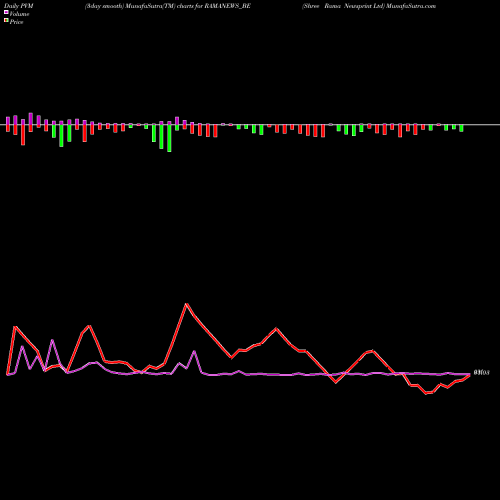This screenshot has height=500, width=500.
Task: Select the 'Price' legend label
Action: pyautogui.click(x=16, y=22)
